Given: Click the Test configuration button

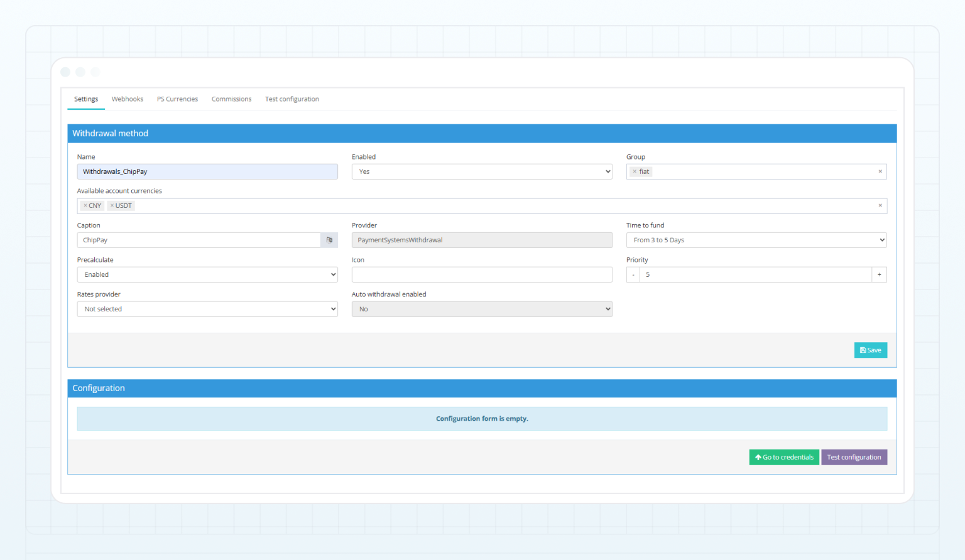Looking at the screenshot, I should pyautogui.click(x=854, y=457).
